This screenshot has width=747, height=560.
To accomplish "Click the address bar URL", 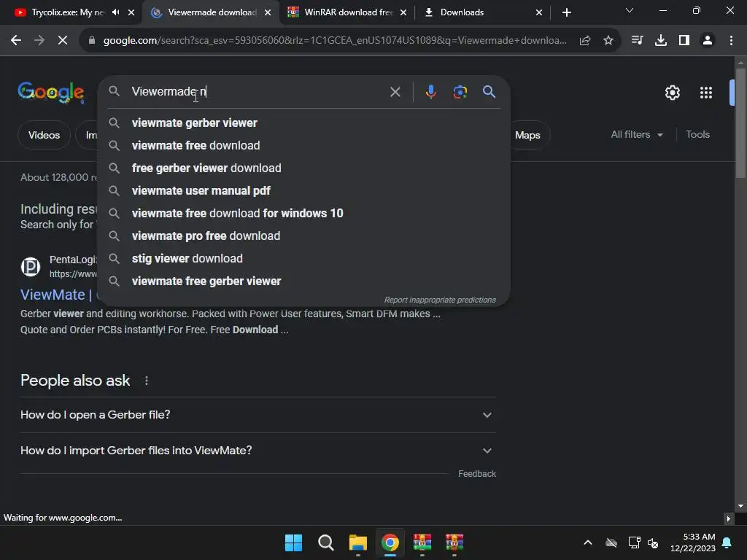I will 335,41.
